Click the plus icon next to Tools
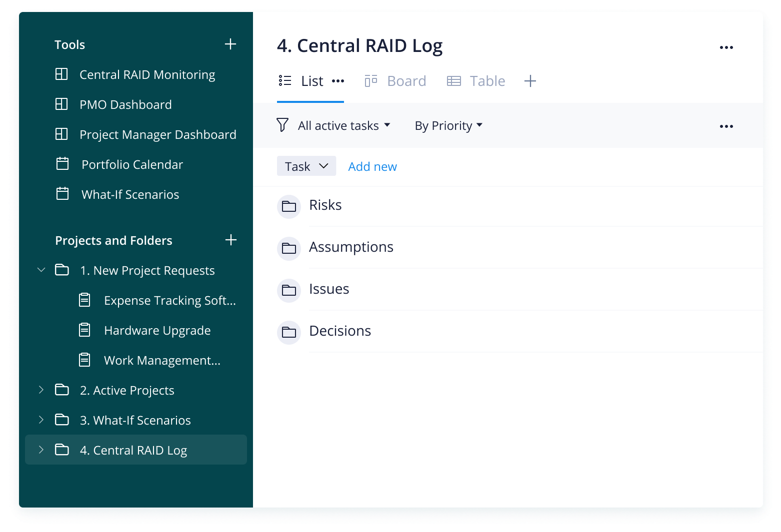Screen dimensions: 781x532 pos(230,44)
